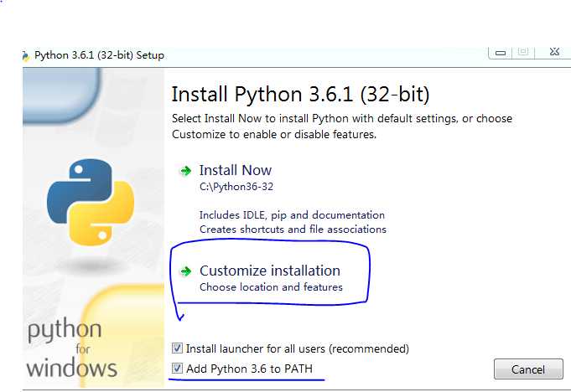Click the green arrow beside Customize installation
This screenshot has width=571, height=392.
point(185,271)
